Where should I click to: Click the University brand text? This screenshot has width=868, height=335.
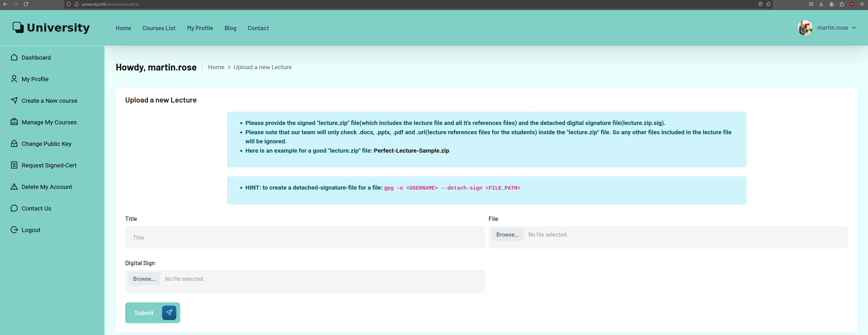pyautogui.click(x=58, y=28)
